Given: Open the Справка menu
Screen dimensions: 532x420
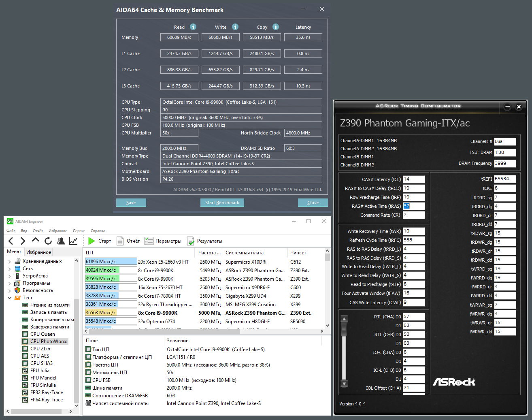Looking at the screenshot, I should point(98,231).
